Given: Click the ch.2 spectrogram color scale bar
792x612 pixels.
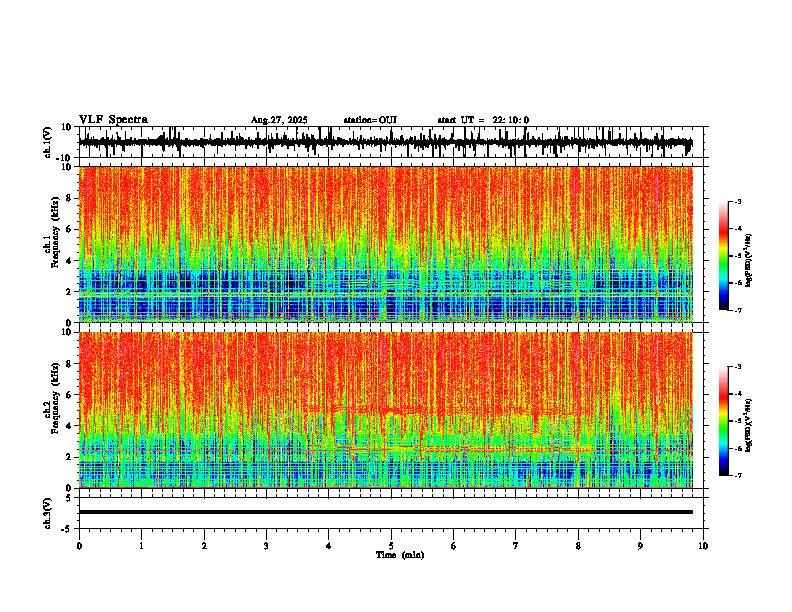Looking at the screenshot, I should tap(724, 421).
